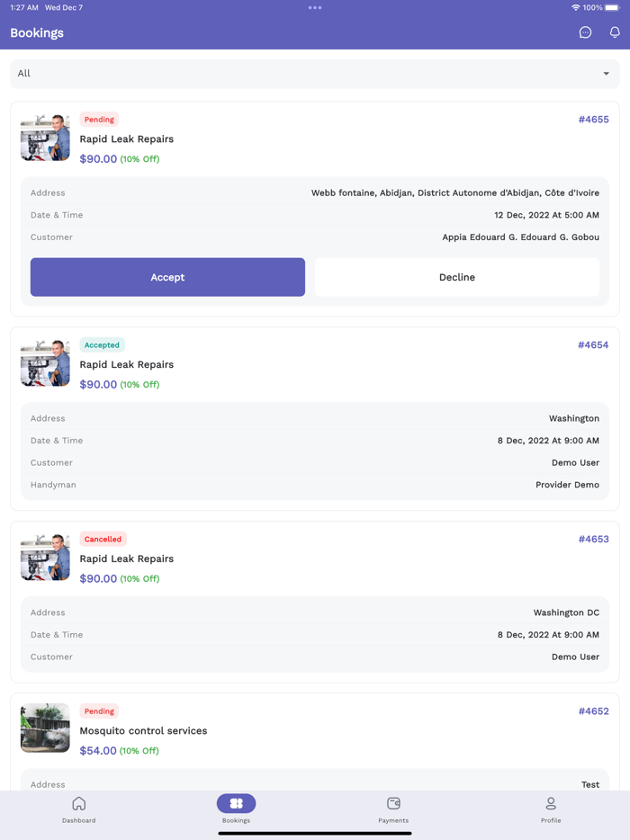Select booking reference #4654
630x840 pixels.
[594, 344]
